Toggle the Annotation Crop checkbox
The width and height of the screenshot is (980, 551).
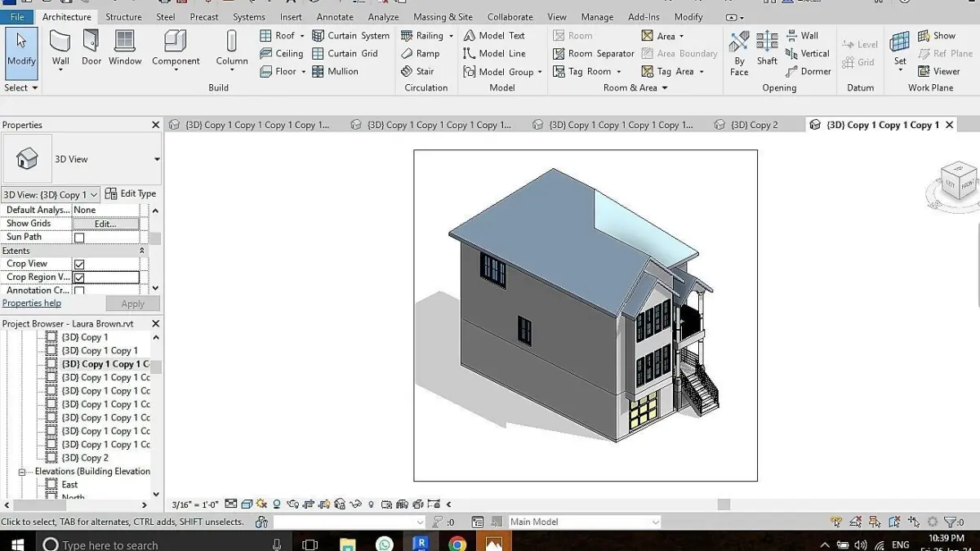click(79, 291)
